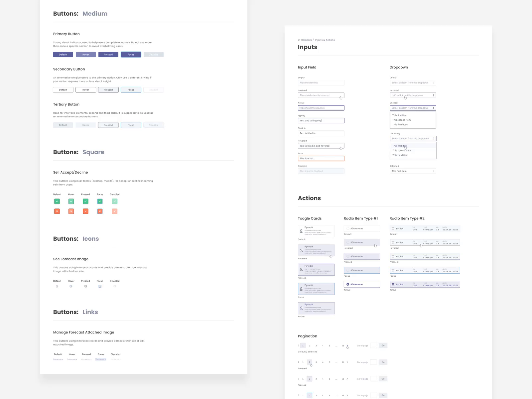This screenshot has width=532, height=399.
Task: Click inside the Go to page input field
Action: click(x=374, y=345)
